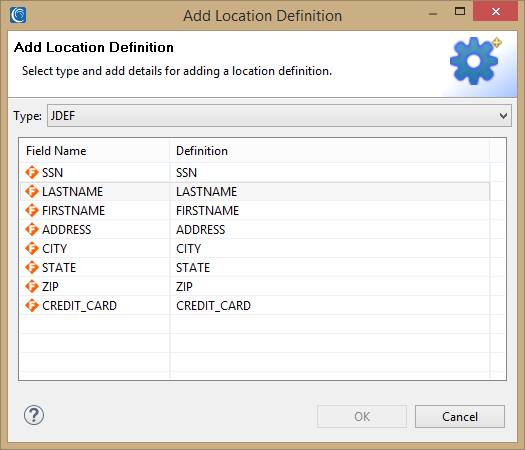Select the LASTNAME field name

(x=73, y=192)
